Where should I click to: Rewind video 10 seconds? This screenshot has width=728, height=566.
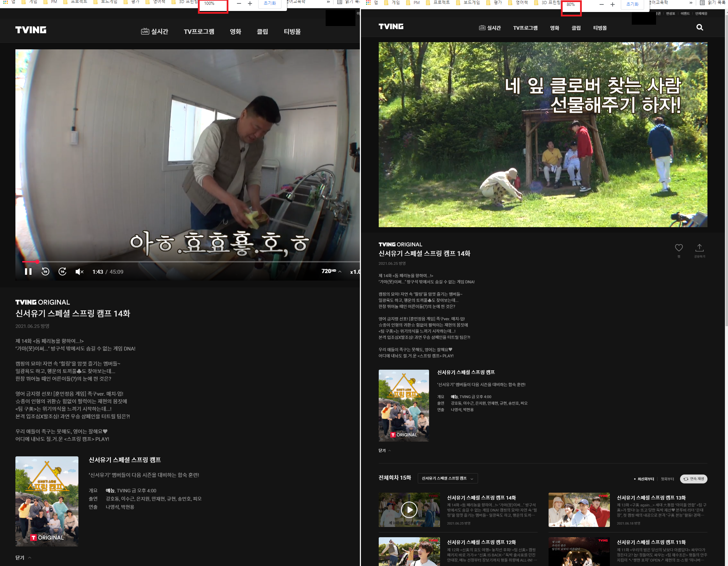pos(45,272)
